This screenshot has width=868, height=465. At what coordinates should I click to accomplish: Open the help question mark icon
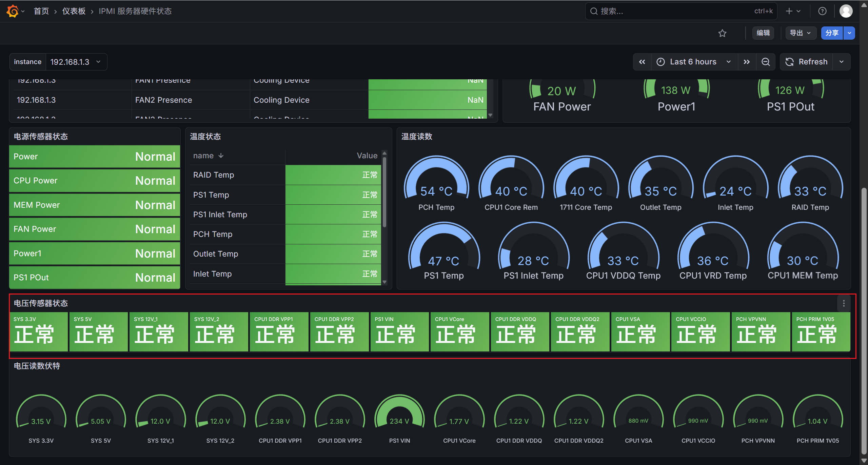pyautogui.click(x=822, y=11)
